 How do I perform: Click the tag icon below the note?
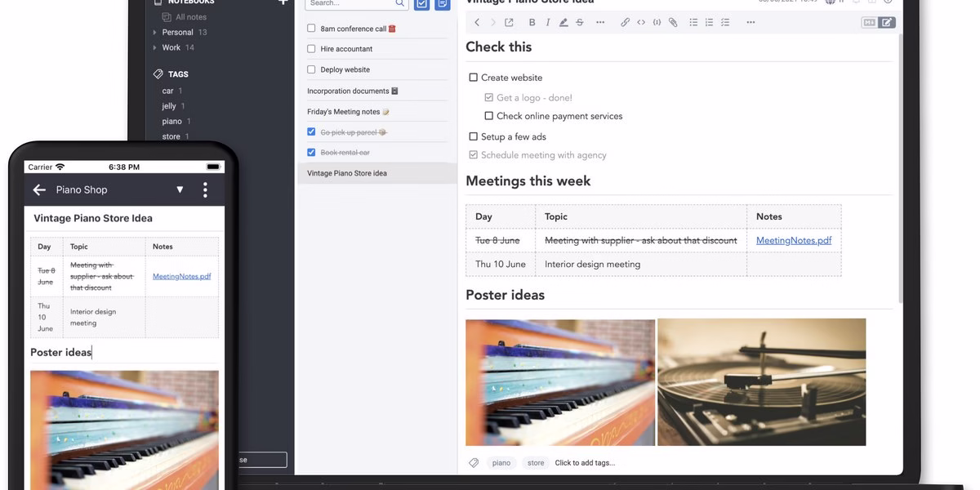tap(474, 463)
